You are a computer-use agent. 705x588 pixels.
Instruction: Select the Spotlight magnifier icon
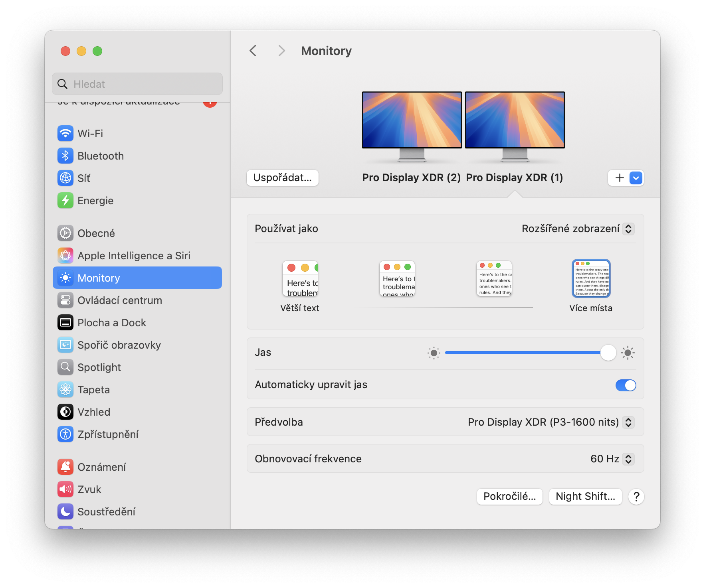coord(65,367)
